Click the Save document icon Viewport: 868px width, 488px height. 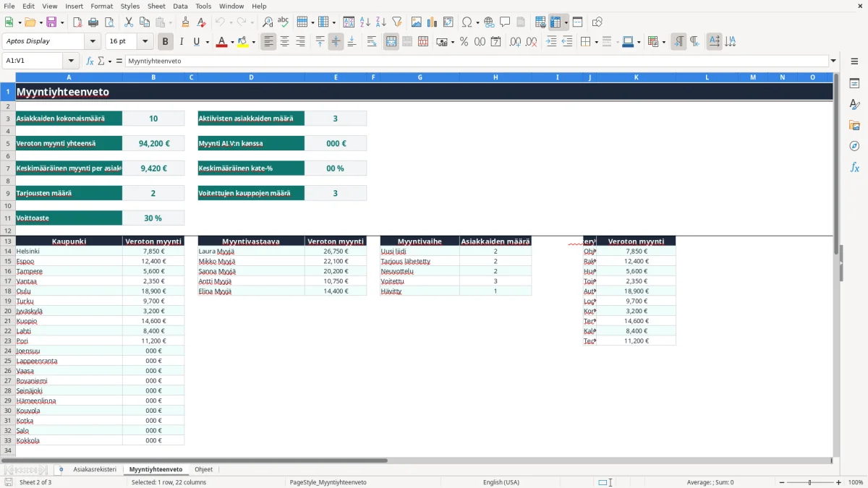[x=51, y=22]
